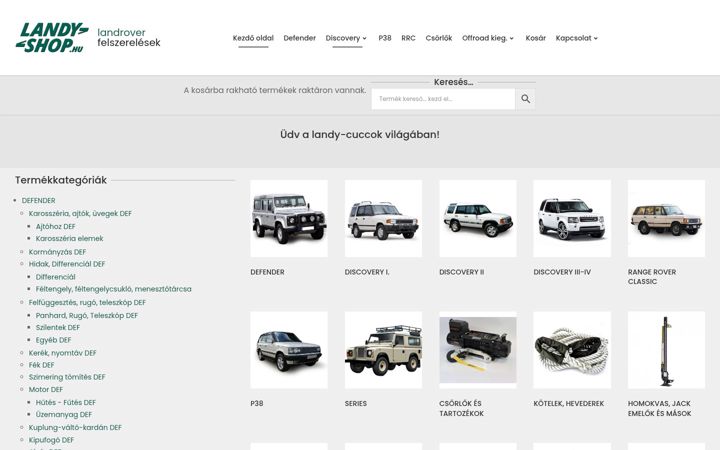Select Hűtés - Fűtés DEF category

pyautogui.click(x=66, y=402)
